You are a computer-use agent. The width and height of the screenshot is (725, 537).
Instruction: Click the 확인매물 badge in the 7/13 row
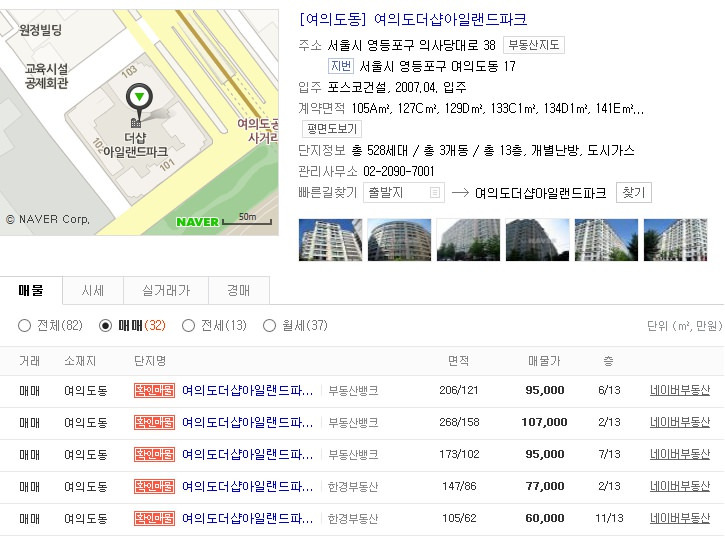[x=154, y=454]
